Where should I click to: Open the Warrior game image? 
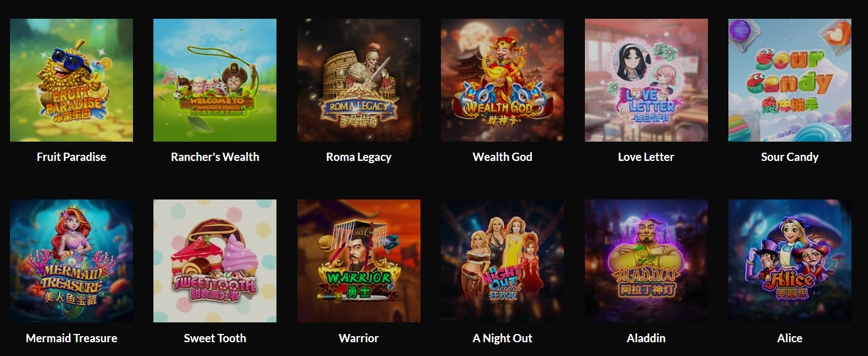pyautogui.click(x=359, y=261)
